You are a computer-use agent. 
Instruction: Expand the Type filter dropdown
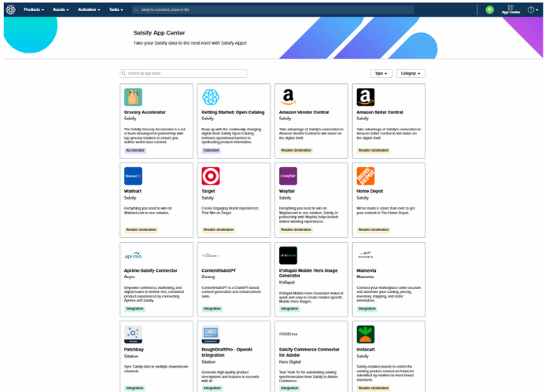[x=381, y=73]
